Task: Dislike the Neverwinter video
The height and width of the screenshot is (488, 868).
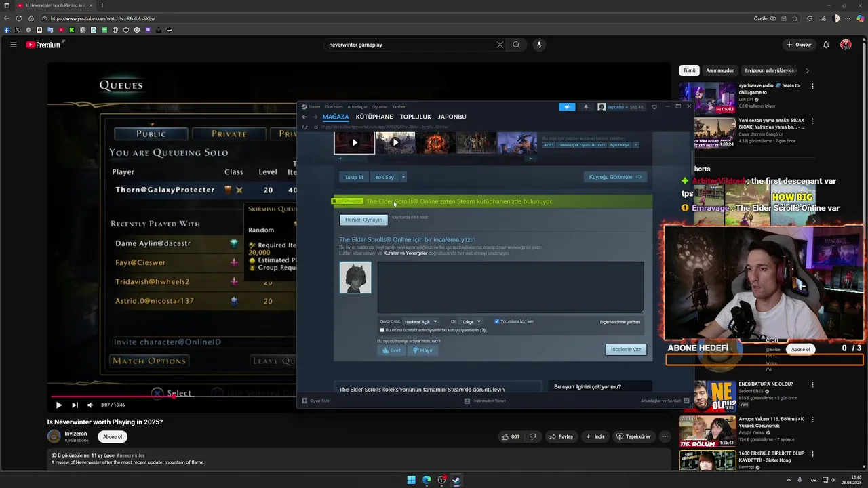Action: (x=533, y=436)
